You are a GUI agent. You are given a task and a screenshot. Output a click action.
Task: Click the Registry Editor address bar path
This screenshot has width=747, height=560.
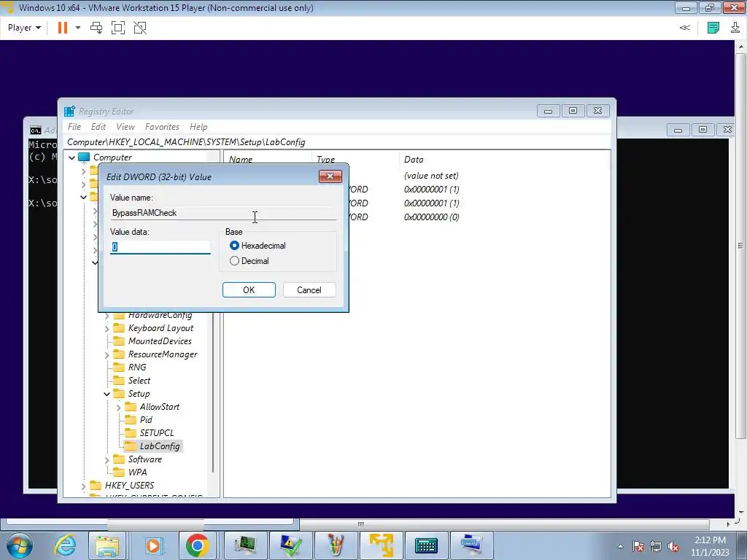coord(337,142)
